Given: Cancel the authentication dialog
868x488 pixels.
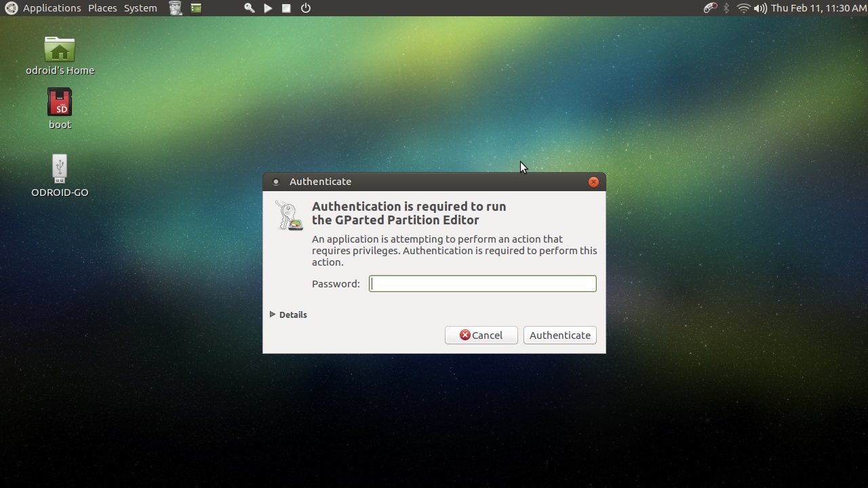Looking at the screenshot, I should (481, 335).
